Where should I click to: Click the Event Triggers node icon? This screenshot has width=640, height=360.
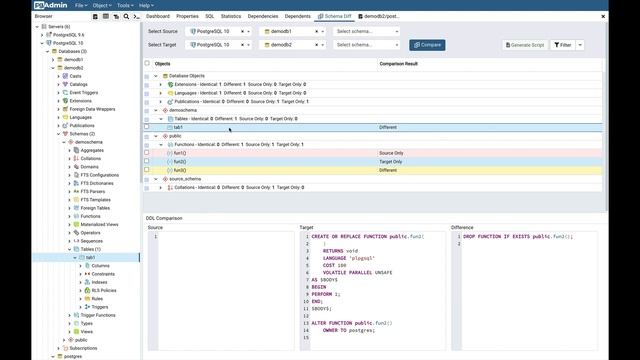pyautogui.click(x=65, y=93)
